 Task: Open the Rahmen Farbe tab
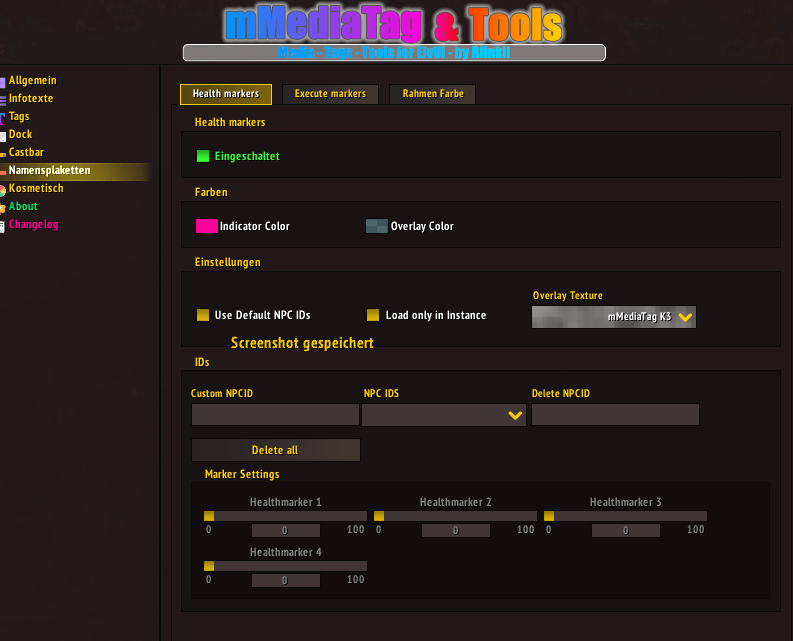(432, 94)
